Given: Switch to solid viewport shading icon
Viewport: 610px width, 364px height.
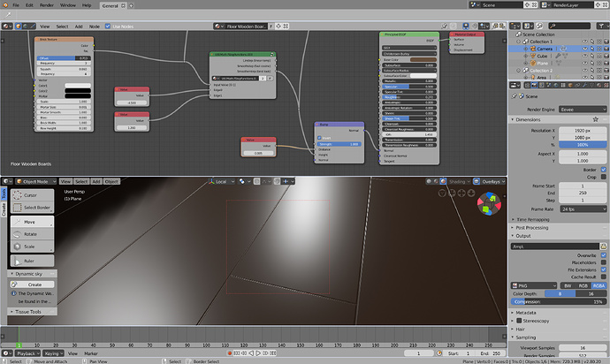Looking at the screenshot, I should click(x=429, y=182).
